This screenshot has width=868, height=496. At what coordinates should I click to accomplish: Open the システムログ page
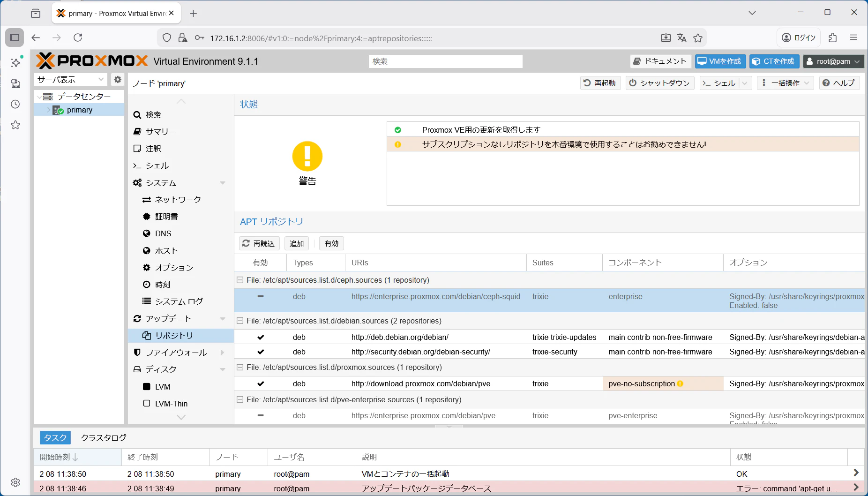coord(181,301)
